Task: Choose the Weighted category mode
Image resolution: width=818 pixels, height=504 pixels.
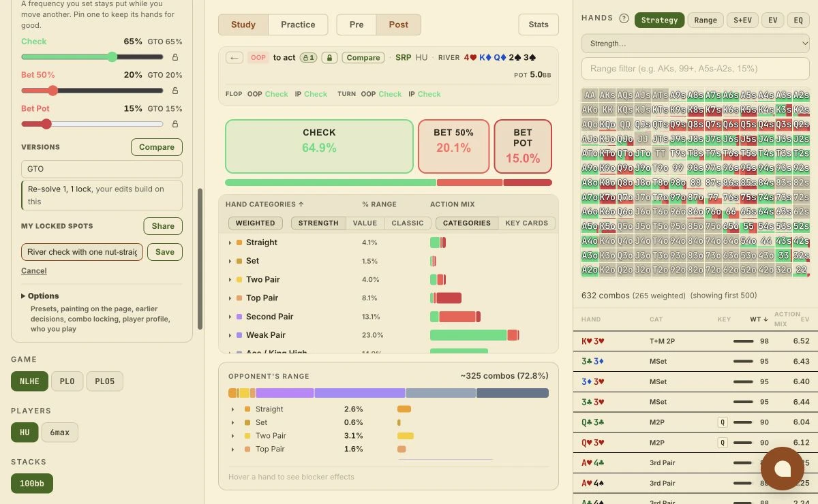Action: click(x=256, y=223)
